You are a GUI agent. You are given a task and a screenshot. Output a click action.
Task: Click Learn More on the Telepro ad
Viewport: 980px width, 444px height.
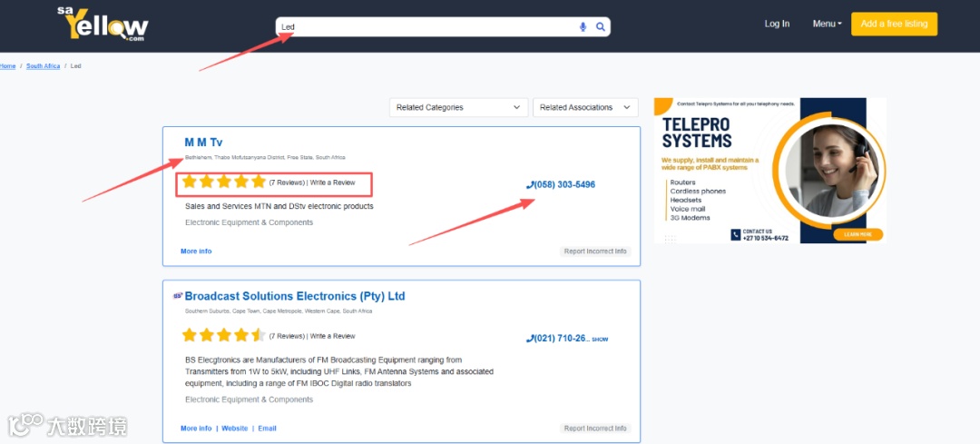click(x=857, y=234)
